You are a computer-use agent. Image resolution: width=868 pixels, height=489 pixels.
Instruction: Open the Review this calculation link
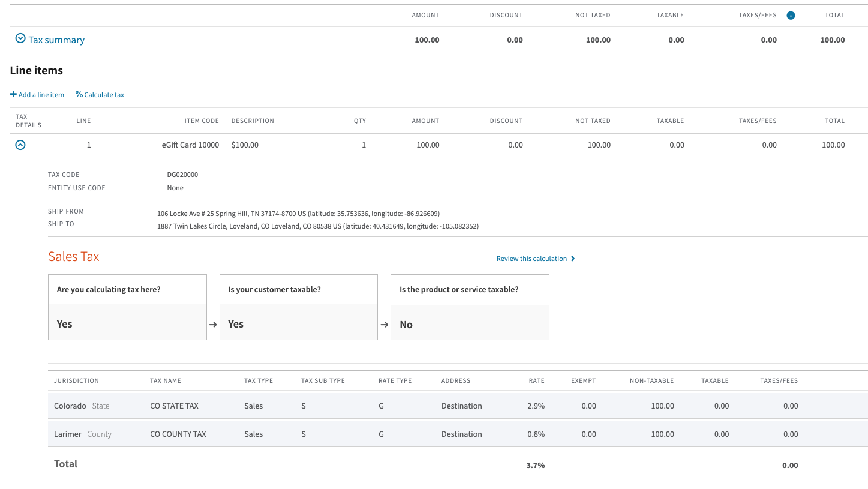tap(531, 259)
